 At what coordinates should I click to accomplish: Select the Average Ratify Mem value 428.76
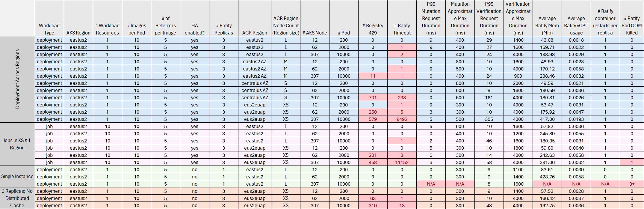pyautogui.click(x=547, y=177)
